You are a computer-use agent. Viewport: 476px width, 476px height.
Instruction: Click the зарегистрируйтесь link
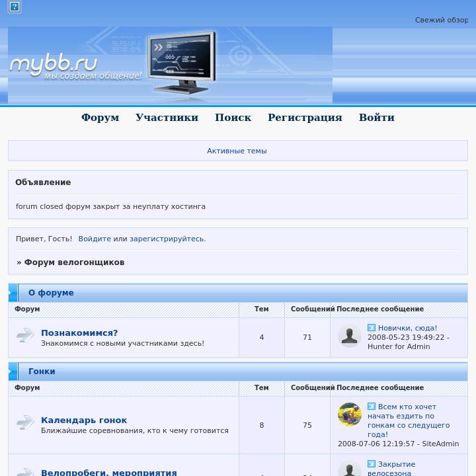pos(167,239)
